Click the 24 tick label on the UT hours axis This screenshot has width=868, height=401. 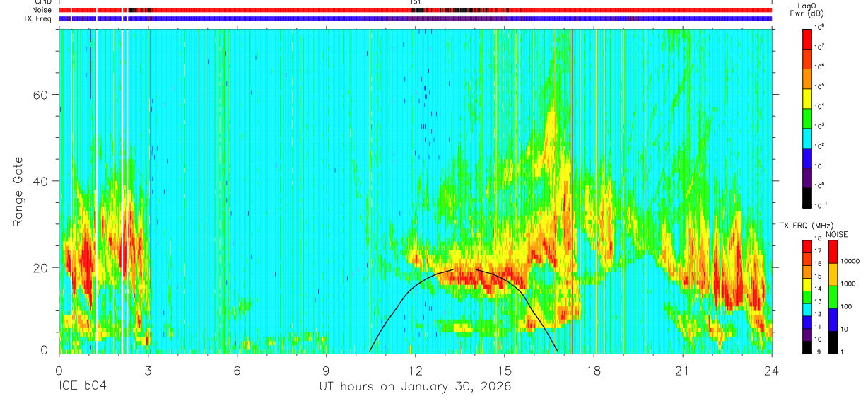[771, 370]
